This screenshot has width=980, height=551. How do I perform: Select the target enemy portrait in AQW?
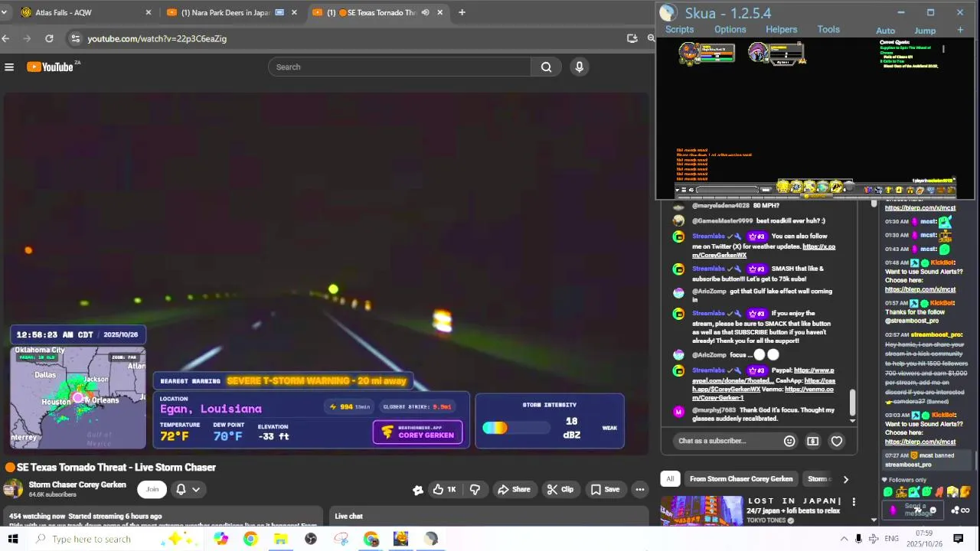pos(758,53)
